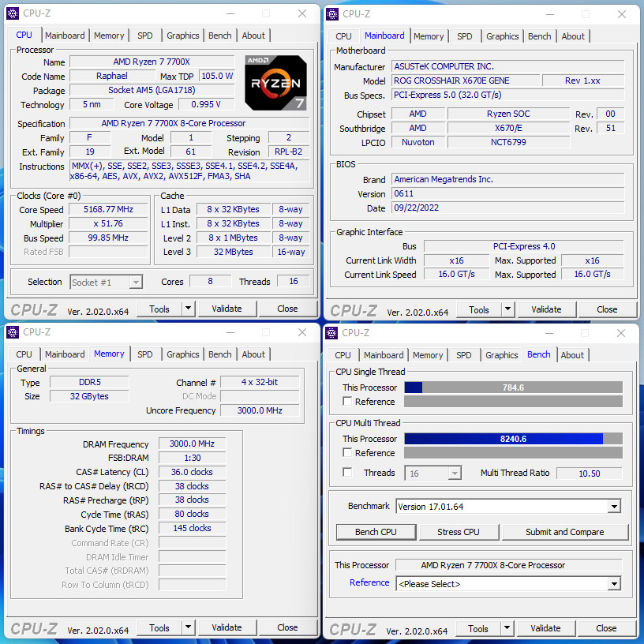Image resolution: width=644 pixels, height=644 pixels.
Task: Click CPU-Z app icon in CPU window title
Action: pos(13,13)
